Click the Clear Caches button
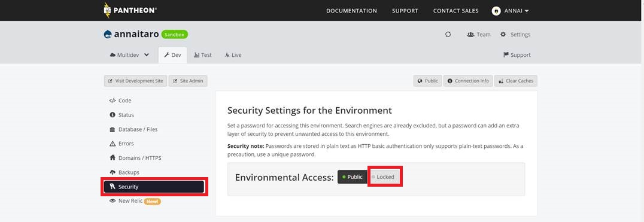The width and height of the screenshot is (644, 222). tap(515, 81)
